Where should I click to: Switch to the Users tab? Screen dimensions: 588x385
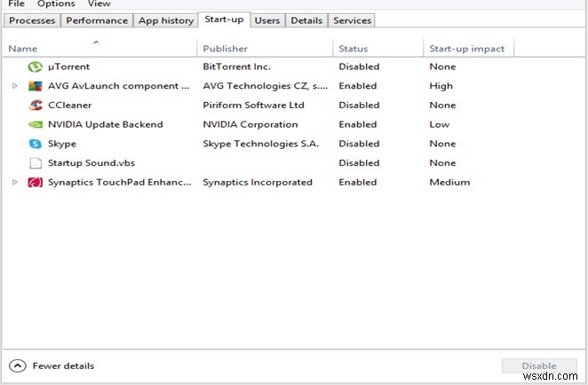coord(267,20)
